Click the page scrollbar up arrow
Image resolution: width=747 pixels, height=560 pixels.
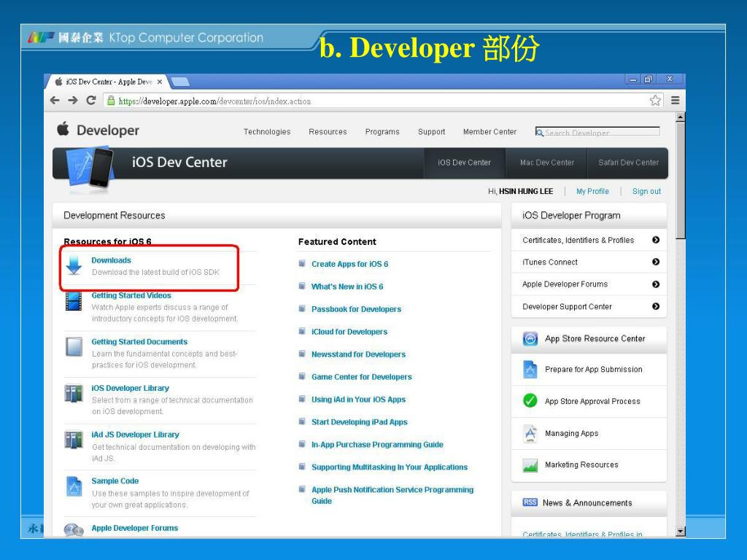pos(681,117)
